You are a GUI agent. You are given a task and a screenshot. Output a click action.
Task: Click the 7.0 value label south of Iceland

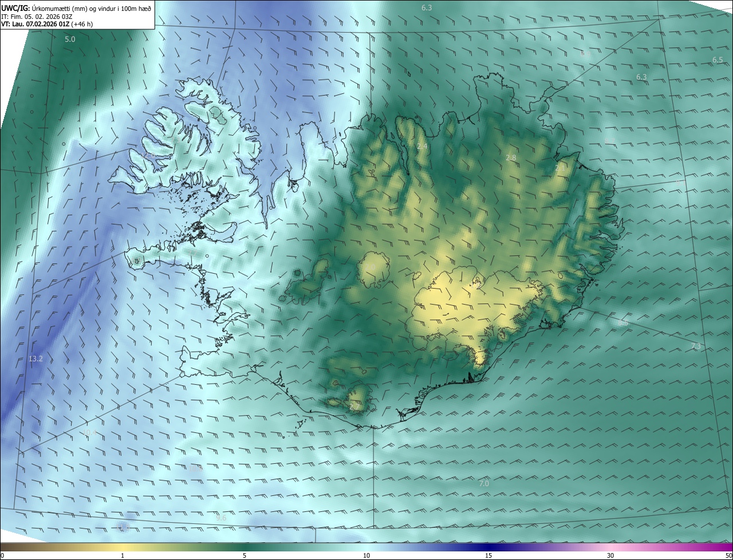[484, 484]
